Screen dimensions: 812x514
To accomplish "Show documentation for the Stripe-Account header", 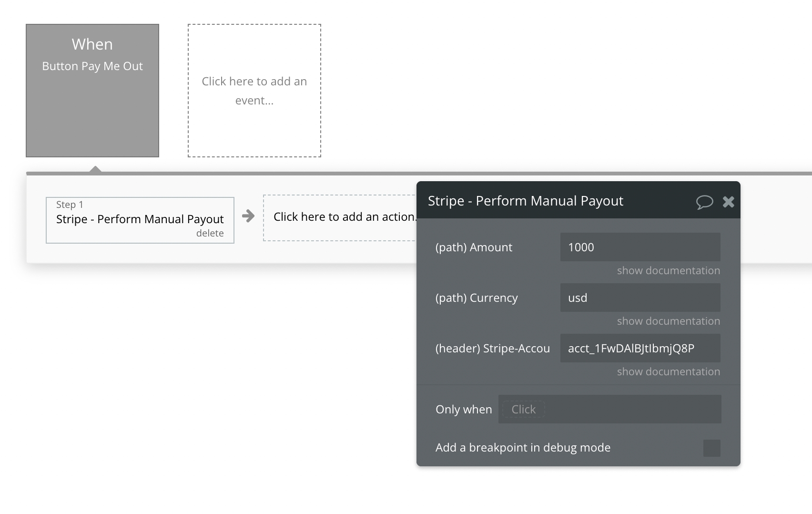I will point(668,371).
